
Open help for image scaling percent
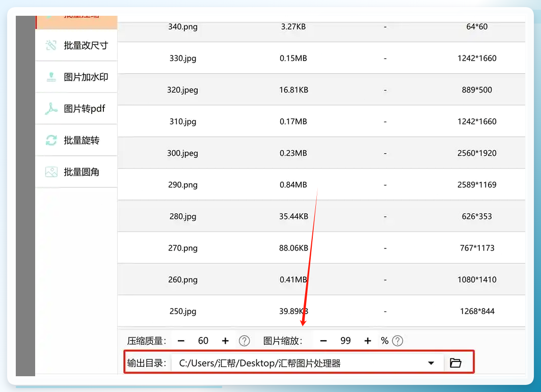click(397, 341)
